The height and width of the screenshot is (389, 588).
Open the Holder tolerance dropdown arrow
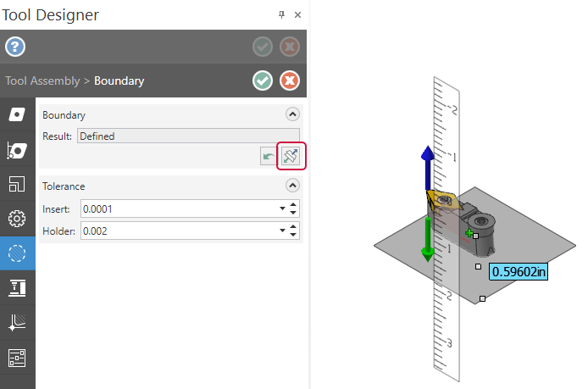(282, 231)
